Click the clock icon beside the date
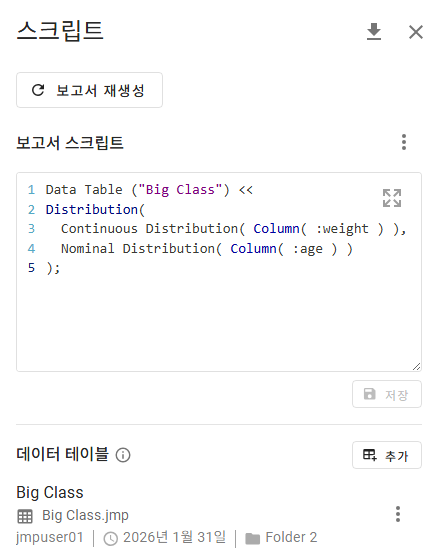 [111, 539]
